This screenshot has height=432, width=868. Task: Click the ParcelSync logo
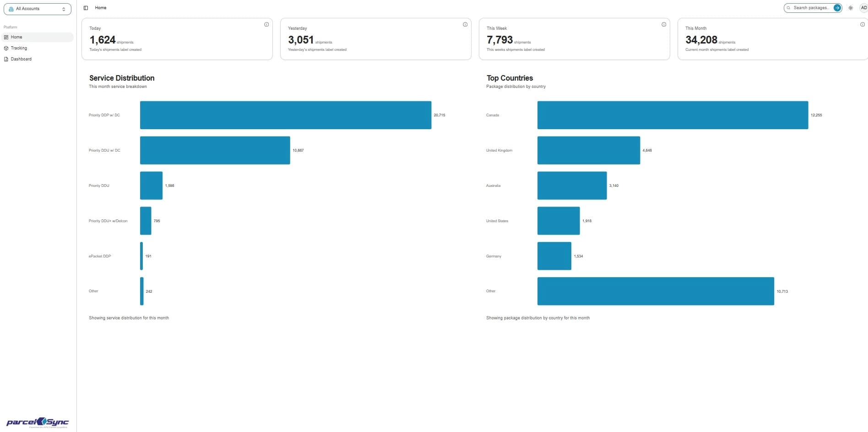coord(38,422)
